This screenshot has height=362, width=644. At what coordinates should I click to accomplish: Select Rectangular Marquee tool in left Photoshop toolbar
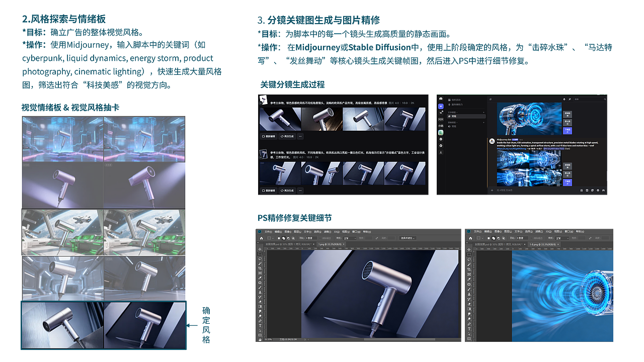pyautogui.click(x=260, y=254)
